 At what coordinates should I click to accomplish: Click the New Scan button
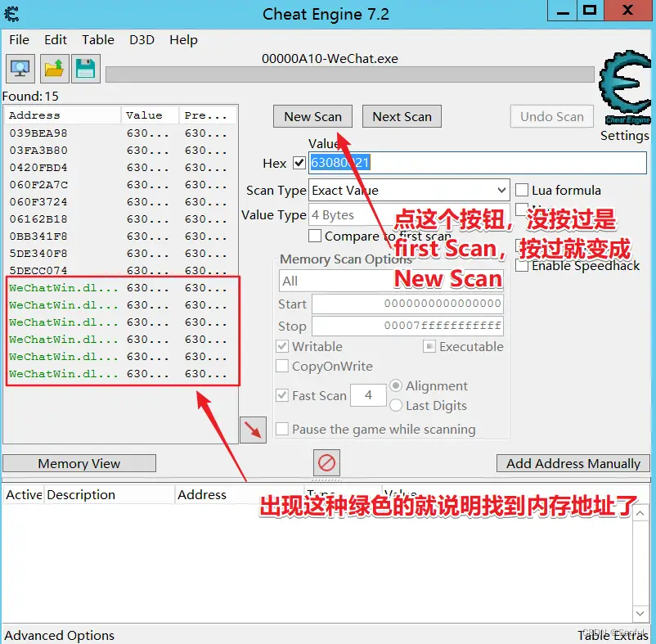pos(312,116)
